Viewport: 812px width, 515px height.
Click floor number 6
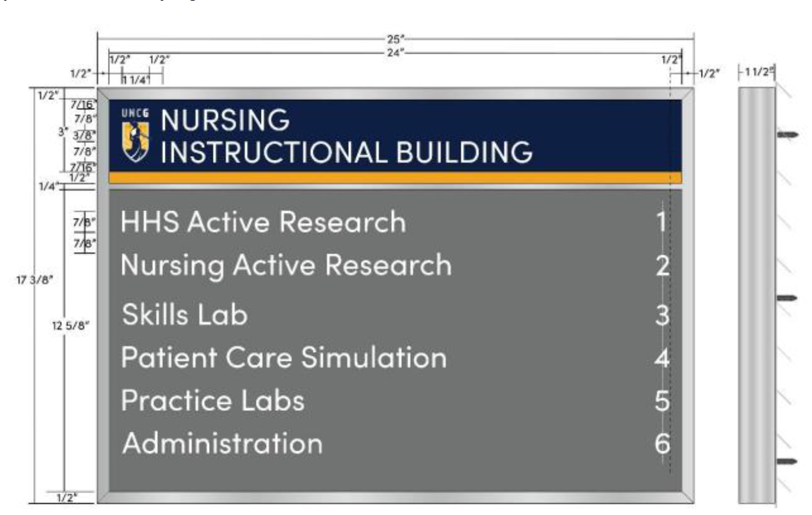coord(663,444)
